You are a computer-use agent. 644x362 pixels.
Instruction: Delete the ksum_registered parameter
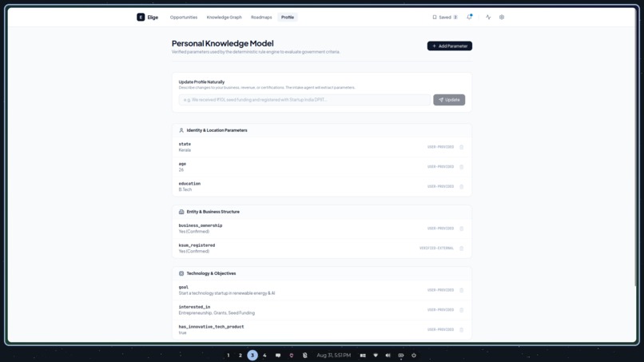point(461,249)
